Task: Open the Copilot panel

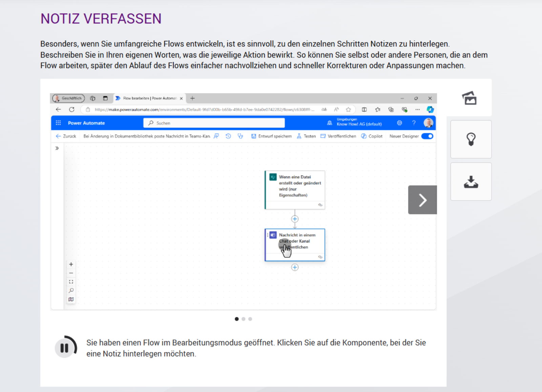Action: click(x=372, y=136)
